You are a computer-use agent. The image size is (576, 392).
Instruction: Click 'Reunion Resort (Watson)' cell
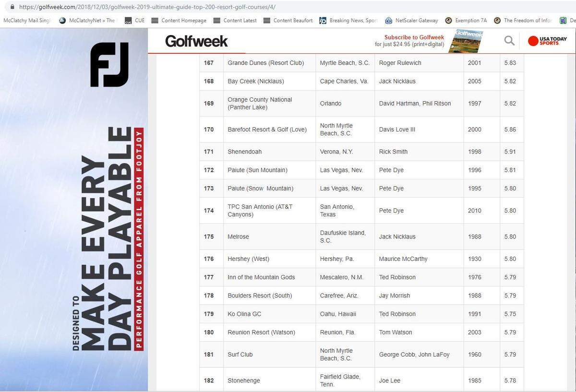tap(269, 332)
